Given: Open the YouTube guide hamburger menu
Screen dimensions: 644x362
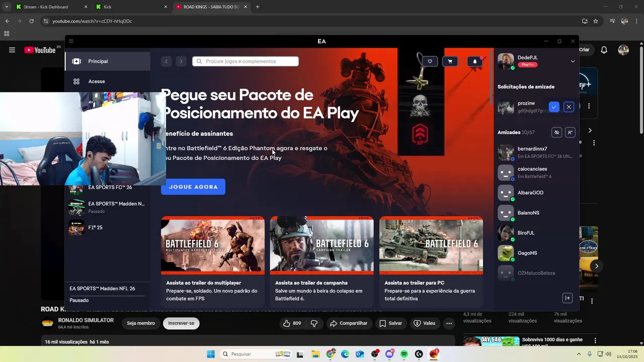Looking at the screenshot, I should coord(12,50).
